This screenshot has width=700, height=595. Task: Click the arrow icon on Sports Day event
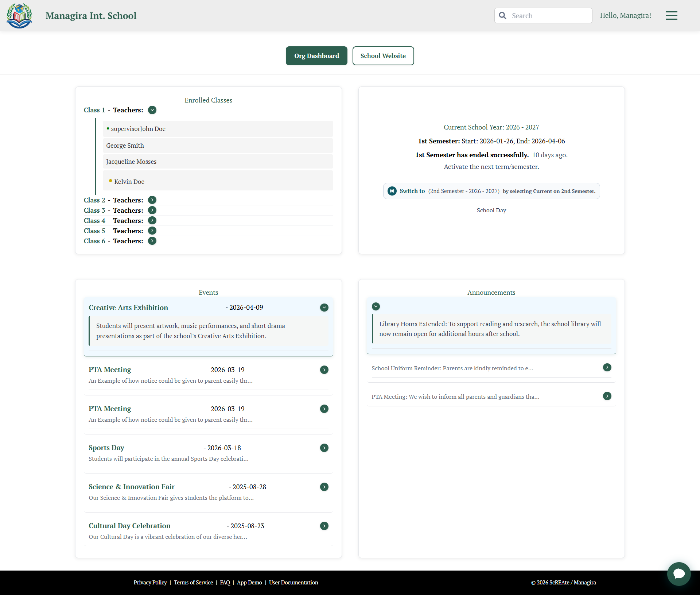[324, 448]
